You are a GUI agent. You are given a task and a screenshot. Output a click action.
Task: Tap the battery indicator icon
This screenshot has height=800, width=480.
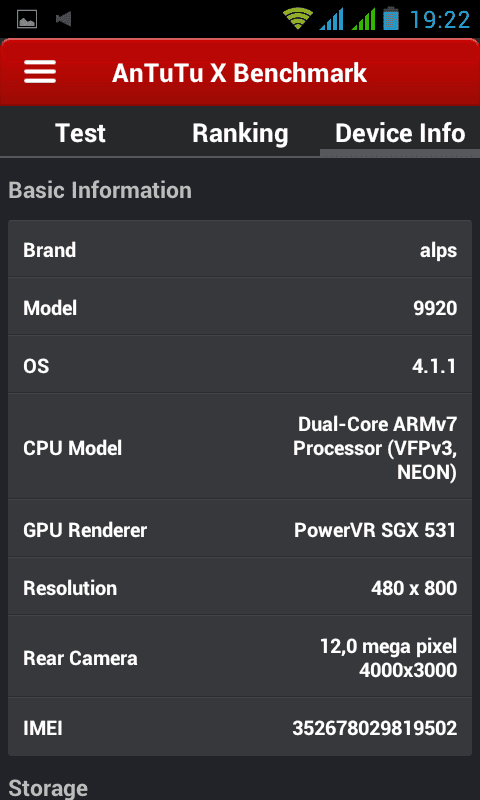391,19
